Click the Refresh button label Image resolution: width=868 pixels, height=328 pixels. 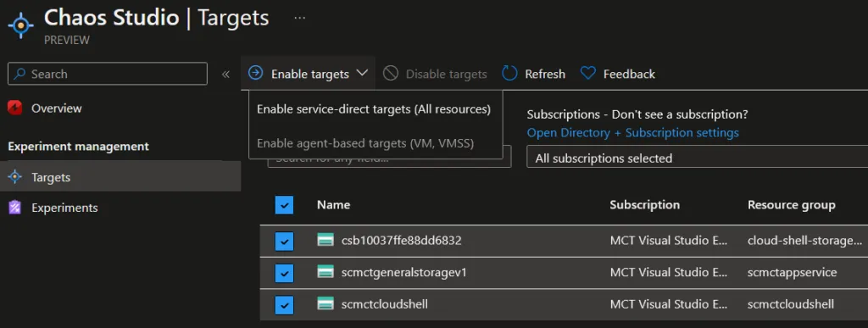(x=545, y=74)
